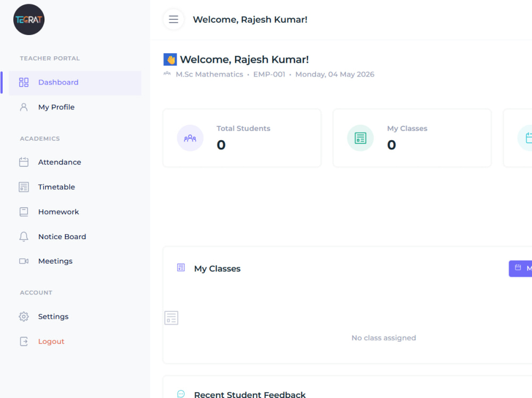532x398 pixels.
Task: Click the Meetings video camera icon
Action: click(x=24, y=261)
